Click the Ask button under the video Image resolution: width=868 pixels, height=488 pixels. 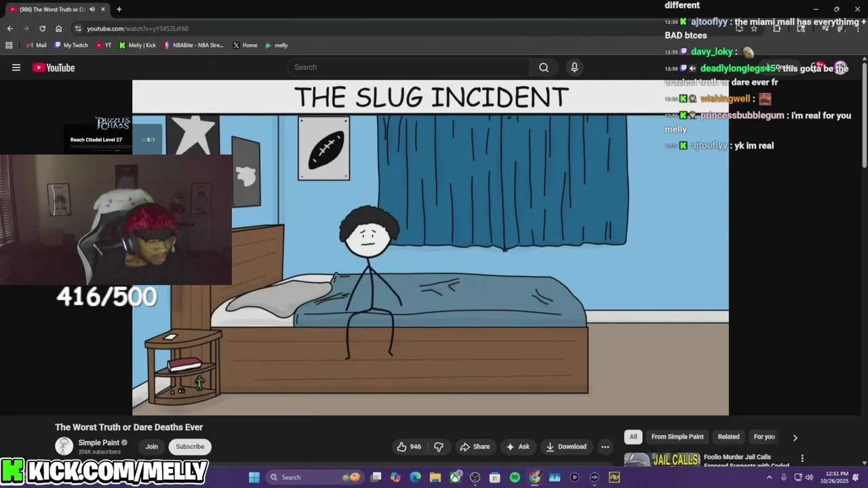point(517,447)
